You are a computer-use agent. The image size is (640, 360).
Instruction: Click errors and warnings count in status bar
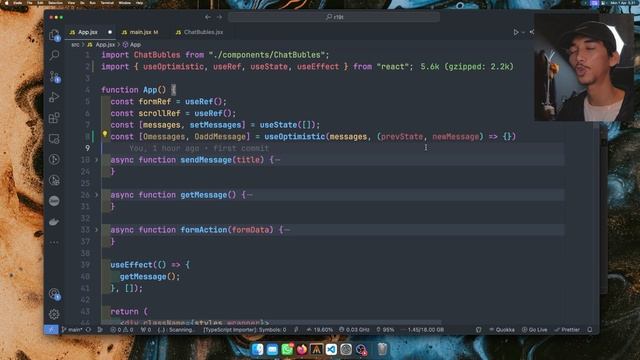tap(122, 330)
